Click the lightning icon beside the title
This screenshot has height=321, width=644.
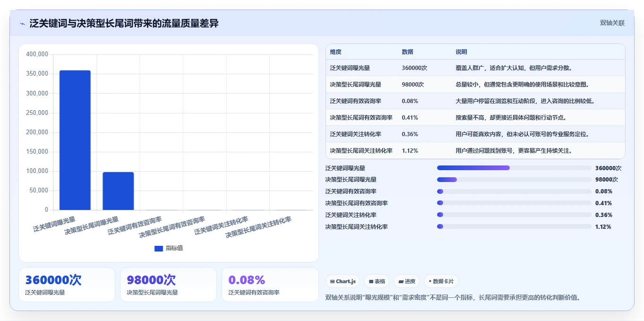tap(22, 24)
